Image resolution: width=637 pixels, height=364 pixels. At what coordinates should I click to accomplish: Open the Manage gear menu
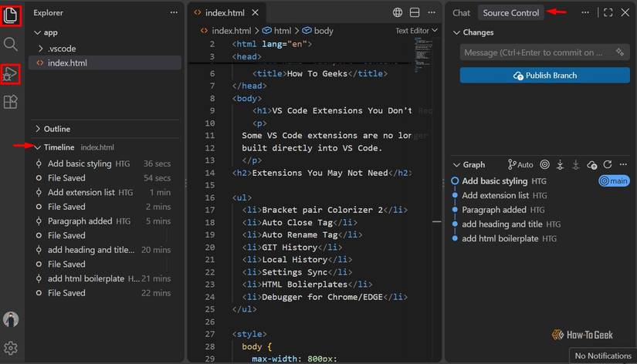(x=11, y=348)
